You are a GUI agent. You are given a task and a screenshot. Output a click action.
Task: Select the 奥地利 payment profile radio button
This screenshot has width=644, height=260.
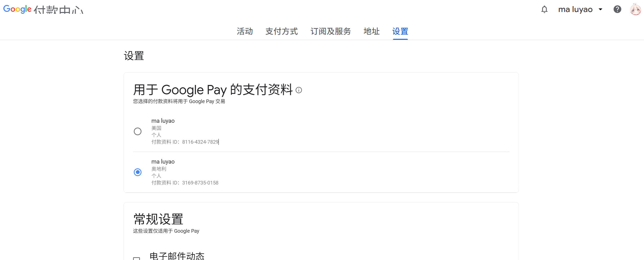click(138, 172)
